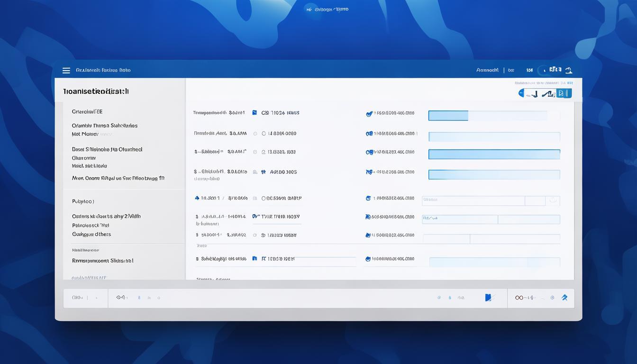Screen dimensions: 637x364
Task: Click the empty progress bar in the second row
Action: coord(494,137)
